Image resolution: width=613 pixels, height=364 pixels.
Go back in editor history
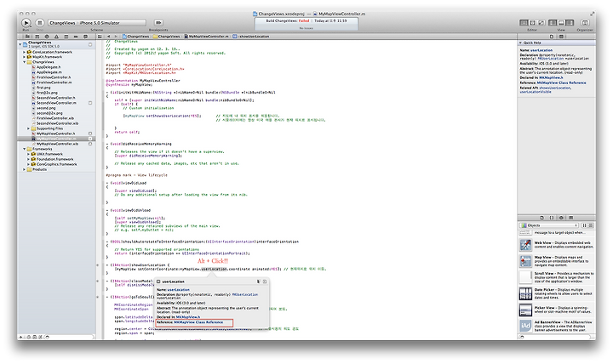point(109,37)
